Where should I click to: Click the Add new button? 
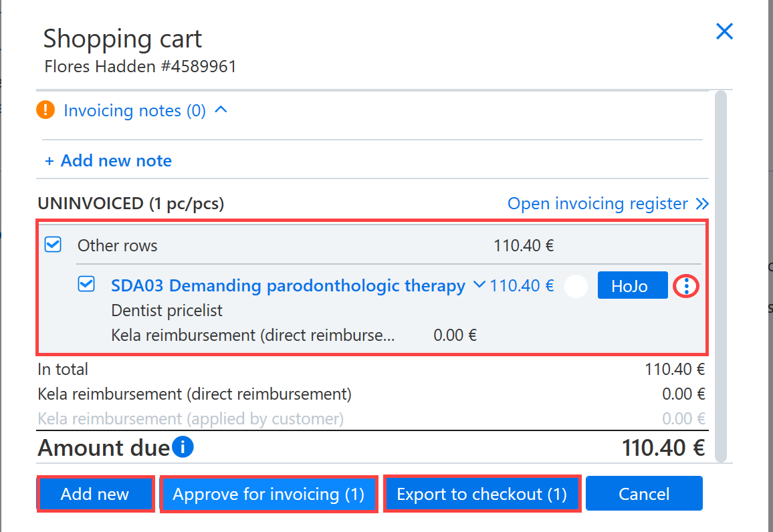coord(95,494)
